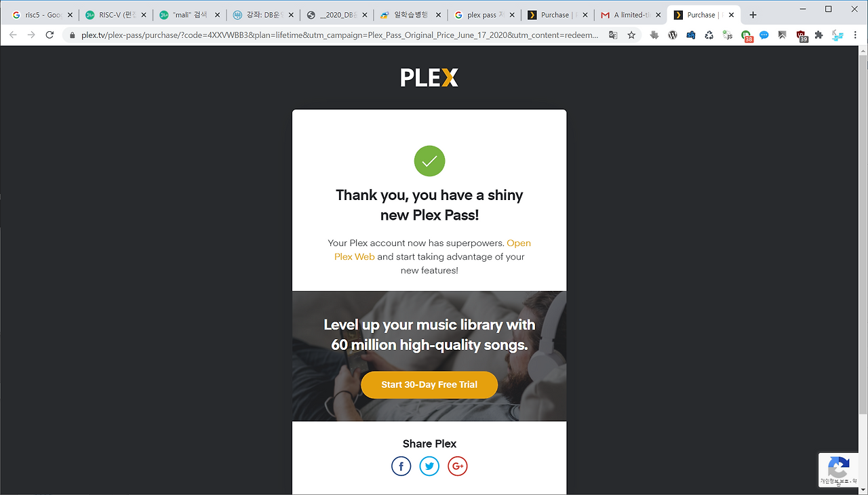This screenshot has width=868, height=495.
Task: Open the uBlock Origin extension with badge 39
Action: pyautogui.click(x=801, y=35)
